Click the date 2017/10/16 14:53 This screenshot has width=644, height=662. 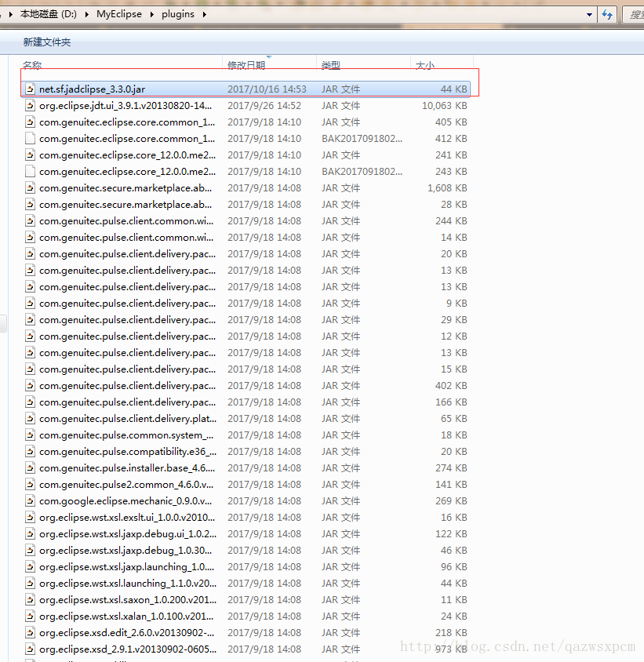point(267,89)
